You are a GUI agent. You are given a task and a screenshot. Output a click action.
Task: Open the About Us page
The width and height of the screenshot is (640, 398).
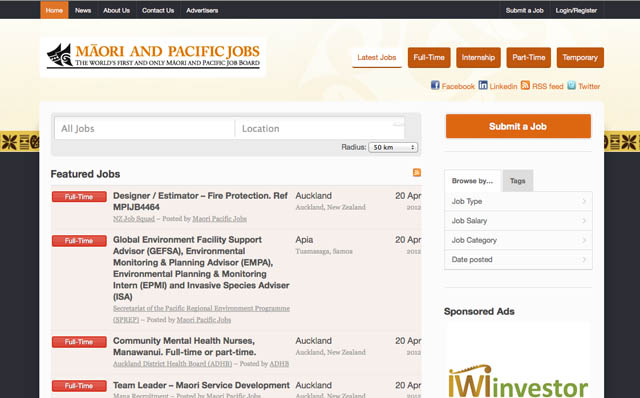116,10
